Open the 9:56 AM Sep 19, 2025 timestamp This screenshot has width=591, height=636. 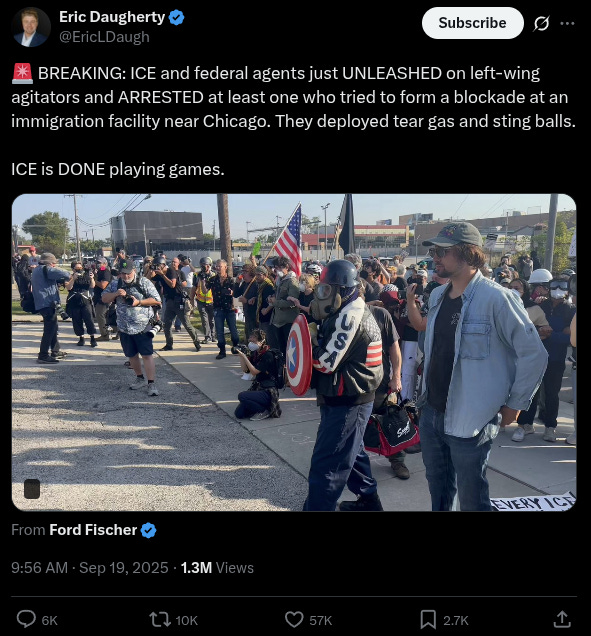90,568
